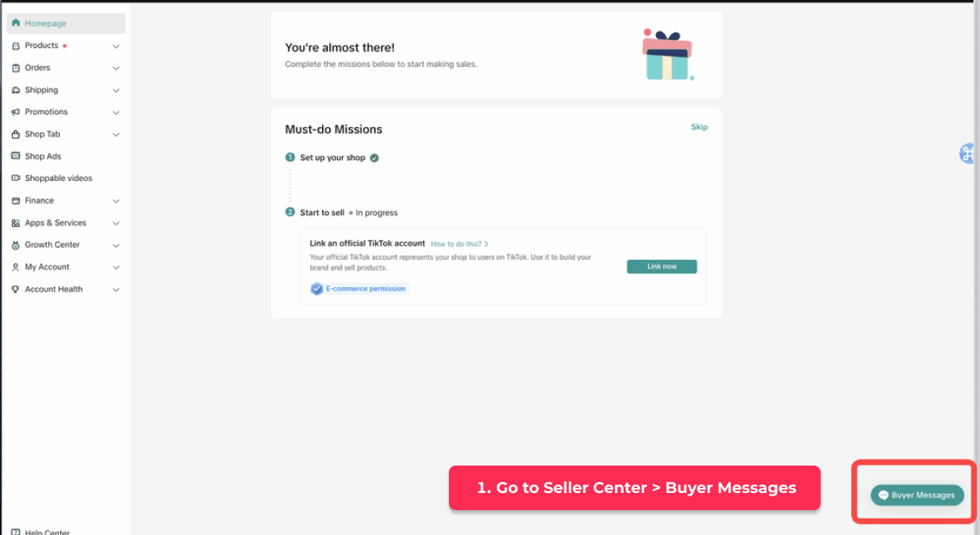Click the Shoppable videos icon
The height and width of the screenshot is (535, 980).
tap(16, 178)
